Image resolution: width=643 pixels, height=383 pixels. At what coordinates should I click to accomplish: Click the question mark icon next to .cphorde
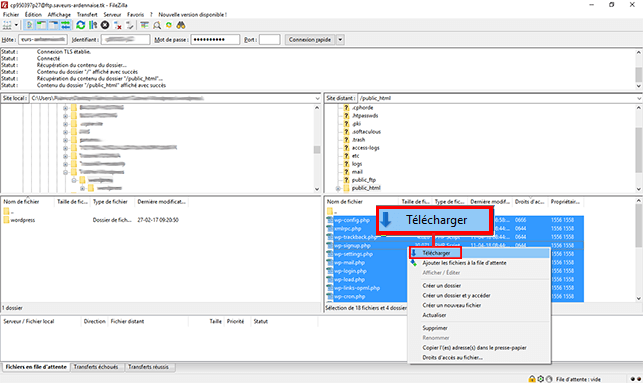point(346,108)
